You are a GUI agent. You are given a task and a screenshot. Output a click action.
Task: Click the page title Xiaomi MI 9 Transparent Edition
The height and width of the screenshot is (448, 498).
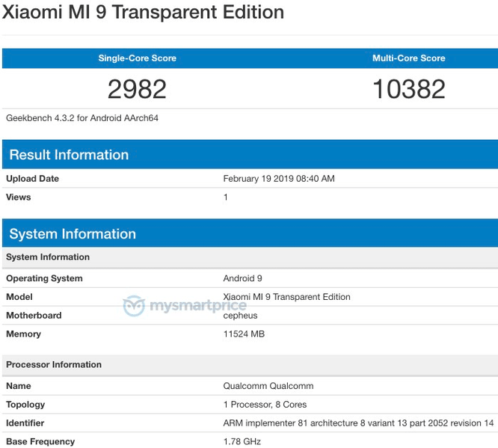[x=144, y=13]
